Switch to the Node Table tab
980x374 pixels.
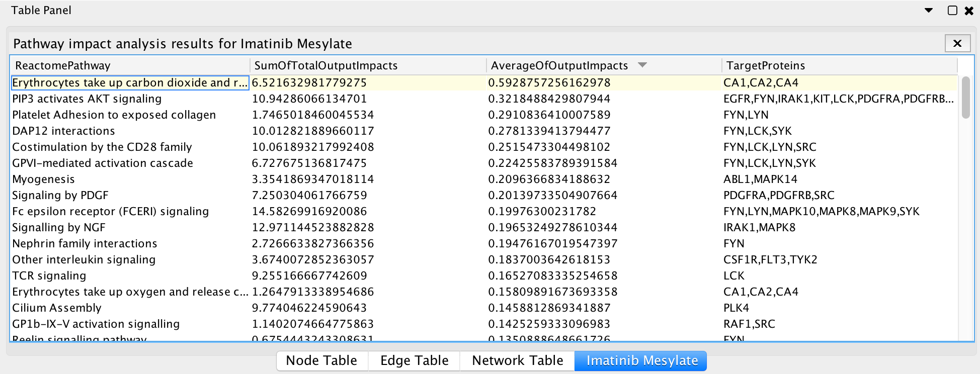point(322,361)
